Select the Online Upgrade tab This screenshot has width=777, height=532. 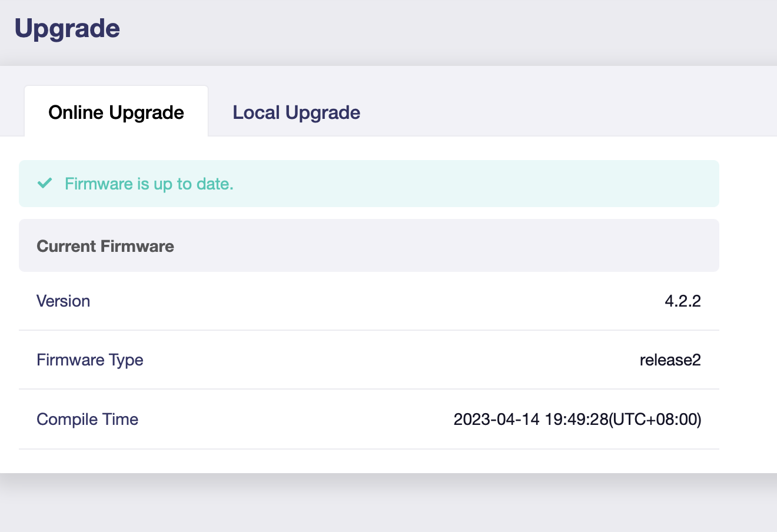click(116, 112)
